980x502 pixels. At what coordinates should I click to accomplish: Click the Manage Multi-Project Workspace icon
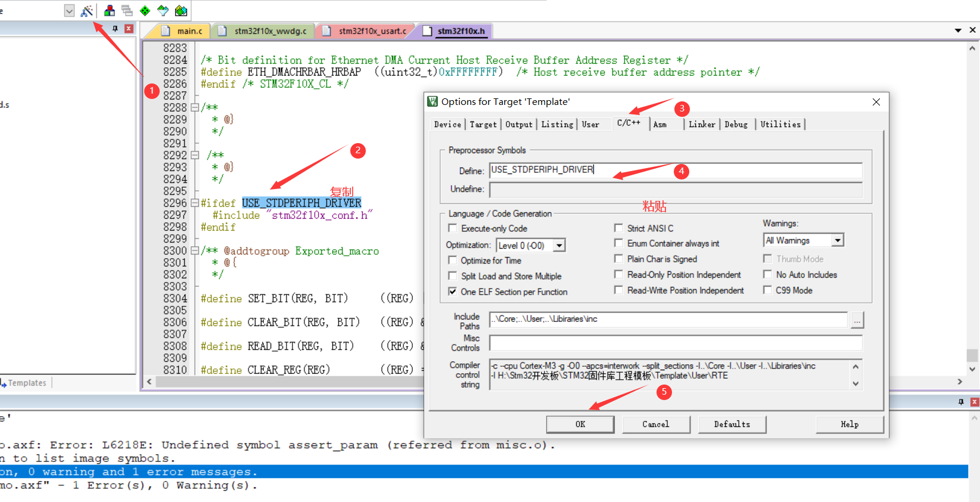click(x=127, y=11)
